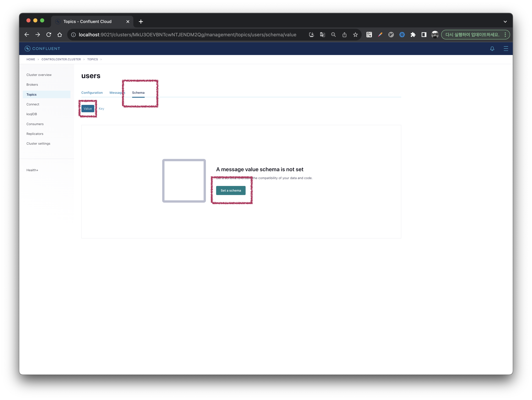
Task: Toggle schema view to Key
Action: click(x=101, y=109)
